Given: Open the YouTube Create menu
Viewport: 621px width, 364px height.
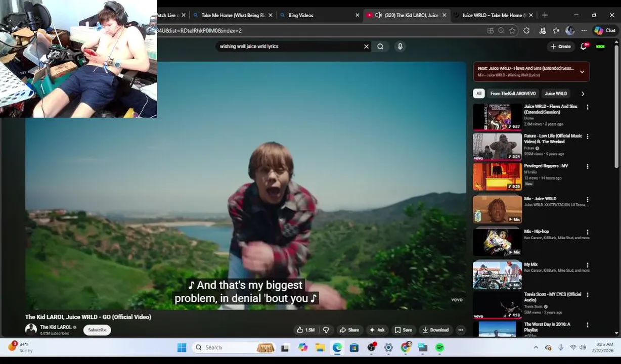Looking at the screenshot, I should pyautogui.click(x=561, y=47).
